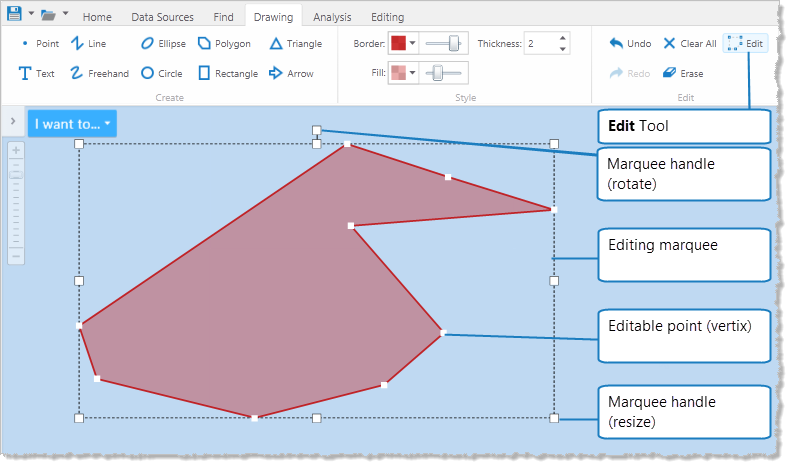Image resolution: width=787 pixels, height=462 pixels.
Task: Choose the Ellipse drawing tool
Action: pyautogui.click(x=163, y=44)
